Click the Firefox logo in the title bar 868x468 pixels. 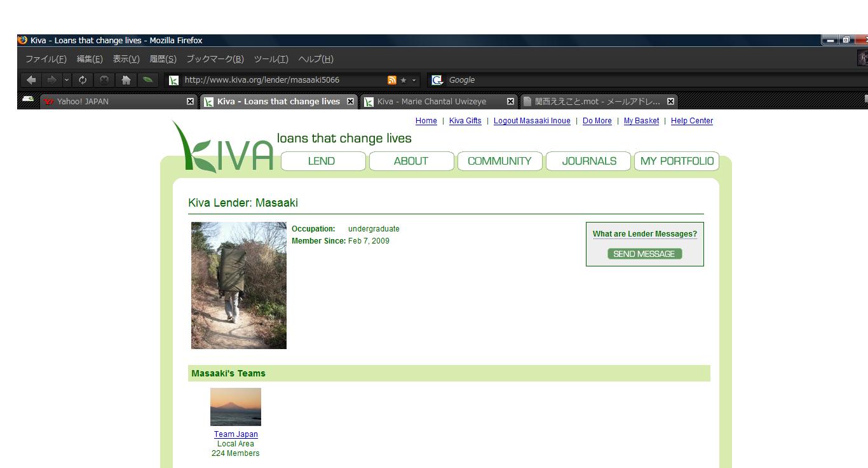[x=23, y=40]
